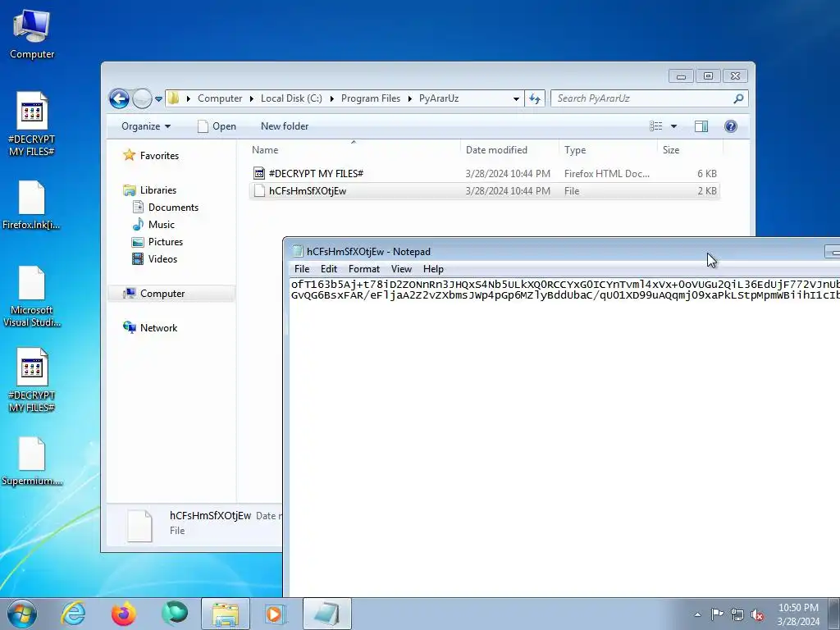
Task: Open Action Center flag icon
Action: (x=717, y=614)
